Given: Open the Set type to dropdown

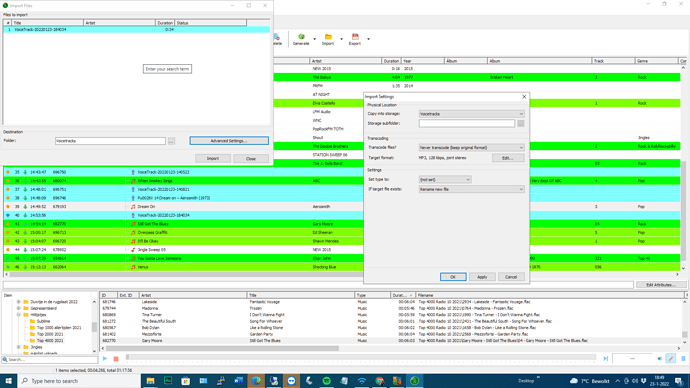Looking at the screenshot, I should coord(445,179).
